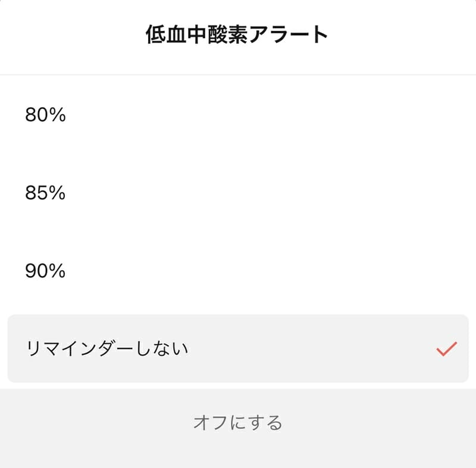This screenshot has height=468, width=476.
Task: Turn off alert with オフにする
Action: click(x=237, y=423)
